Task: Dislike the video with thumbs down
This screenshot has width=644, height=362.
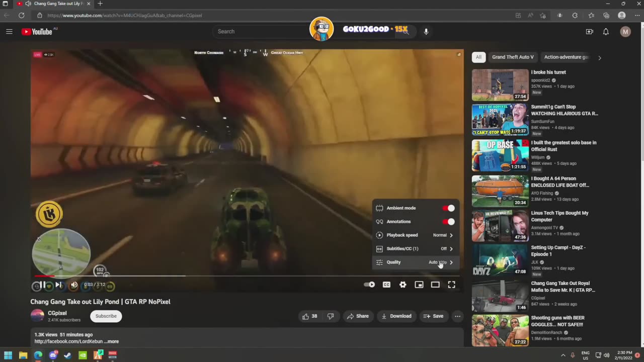Action: tap(331, 316)
